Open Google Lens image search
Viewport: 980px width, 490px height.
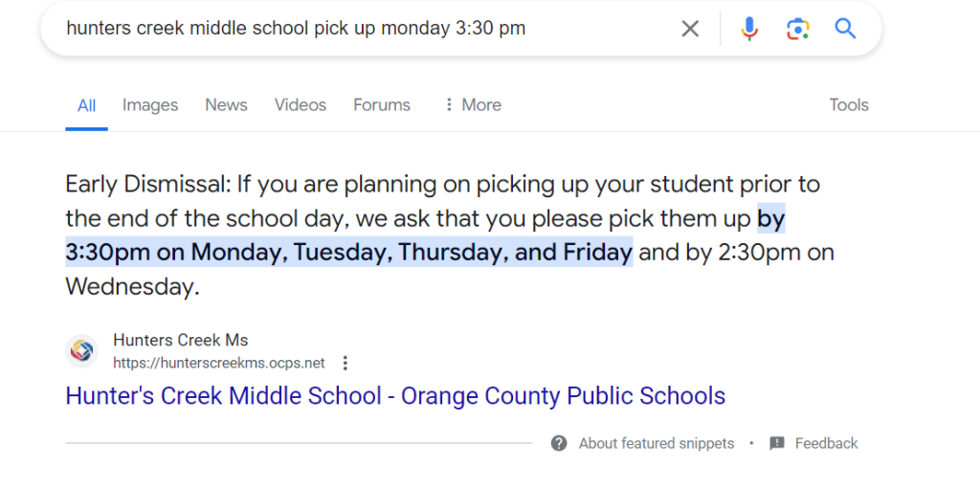click(x=797, y=29)
